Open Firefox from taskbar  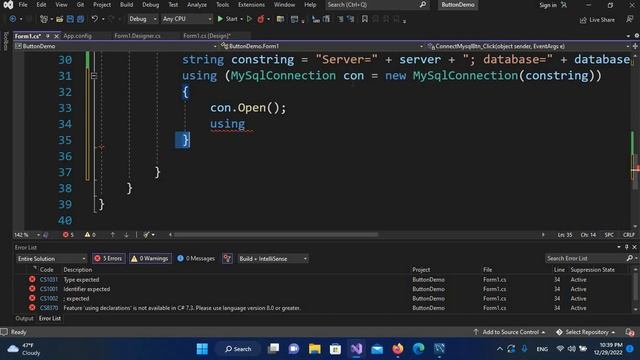[x=398, y=349]
